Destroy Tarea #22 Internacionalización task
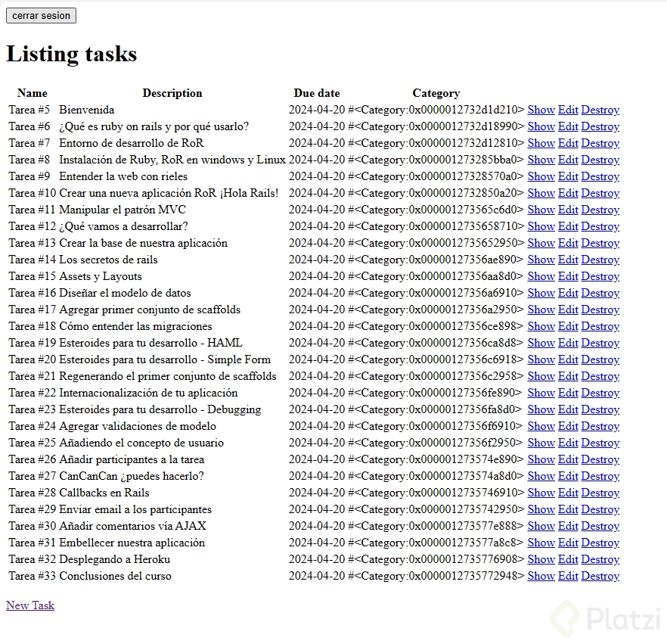Screen dimensions: 667x644 (600, 393)
